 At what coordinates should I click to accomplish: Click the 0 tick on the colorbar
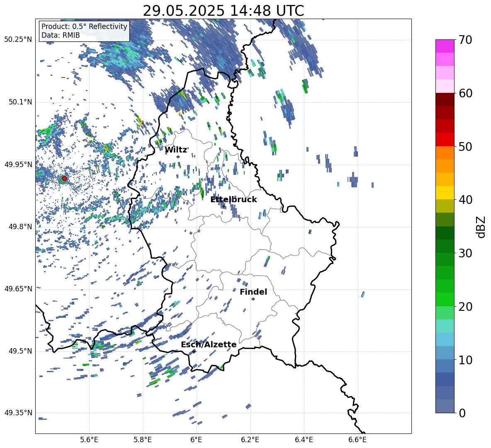[462, 413]
